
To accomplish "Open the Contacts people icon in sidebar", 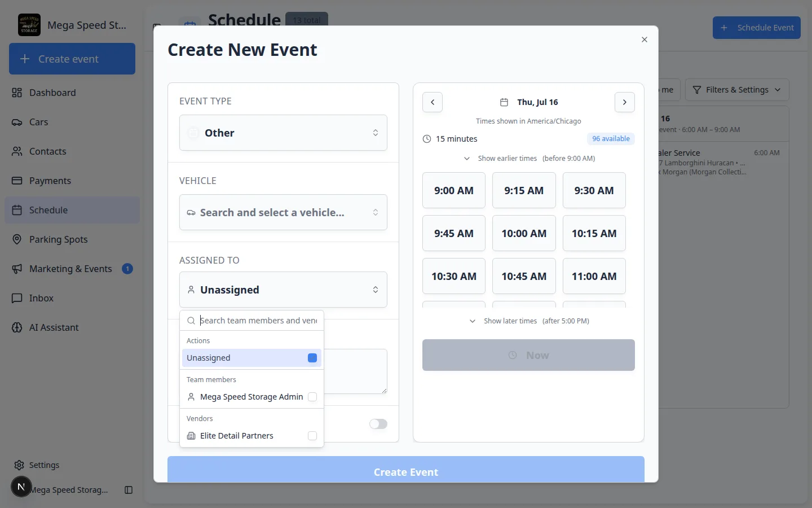I will point(17,151).
